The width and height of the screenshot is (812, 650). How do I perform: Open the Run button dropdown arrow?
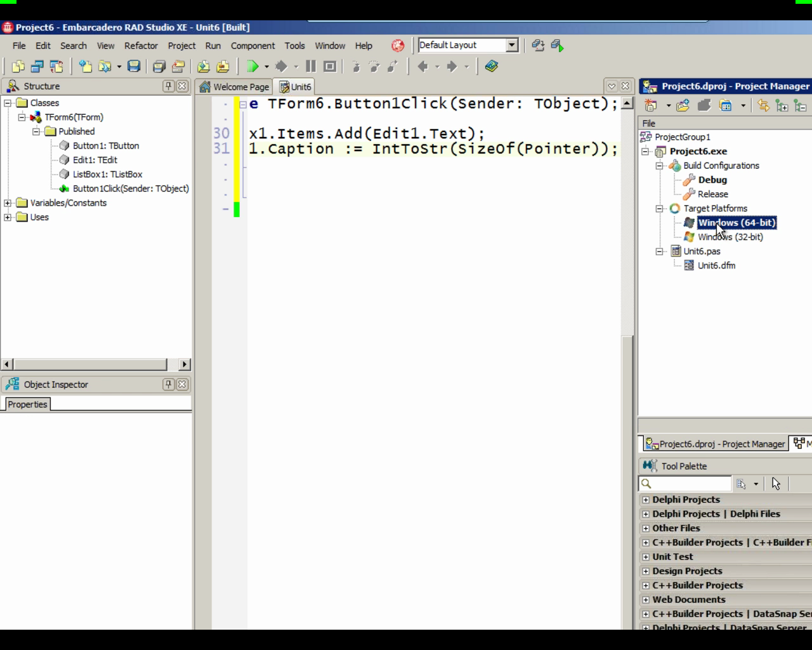266,67
